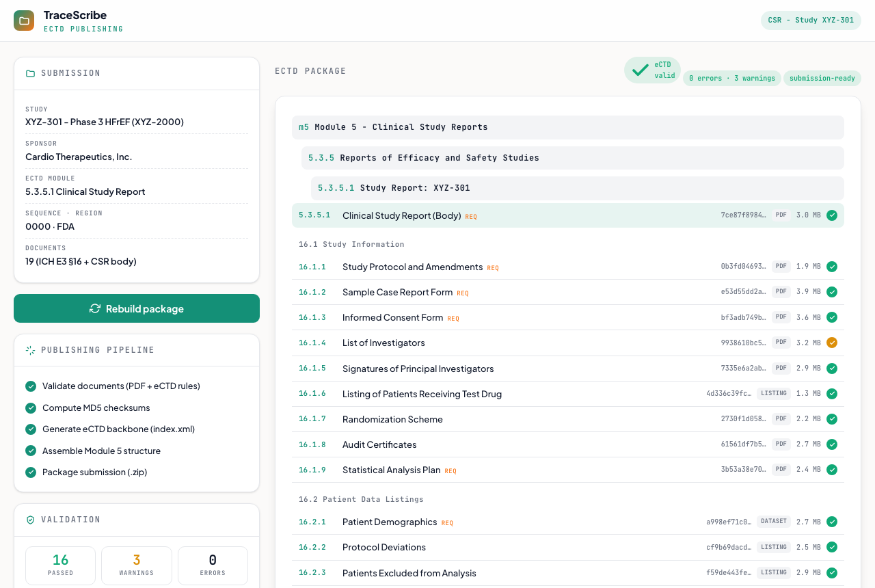
Task: Click status check for Statistical Analysis Plan
Action: 832,470
